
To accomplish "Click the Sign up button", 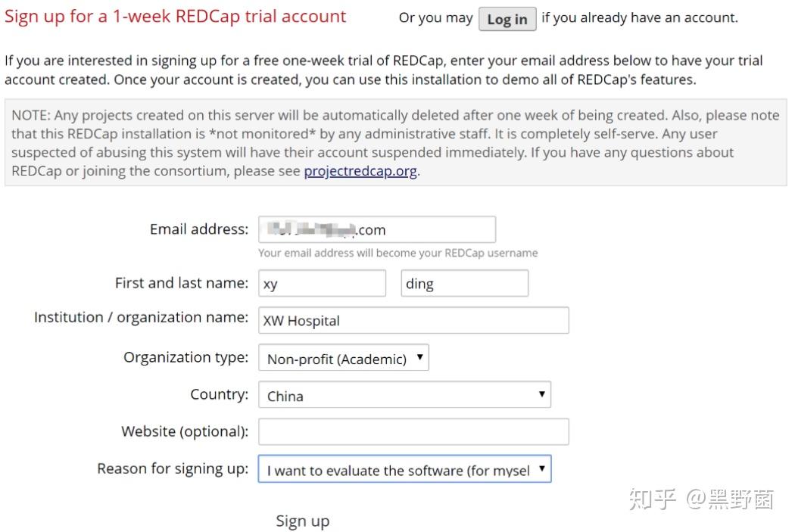I will tap(302, 521).
